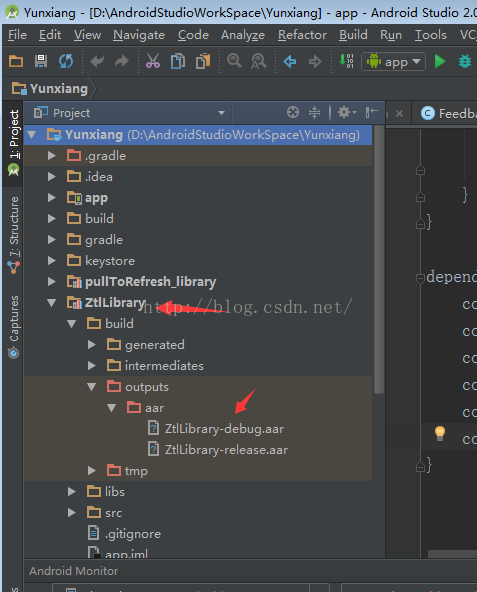Image resolution: width=477 pixels, height=592 pixels.
Task: Open the Run menu
Action: point(391,35)
